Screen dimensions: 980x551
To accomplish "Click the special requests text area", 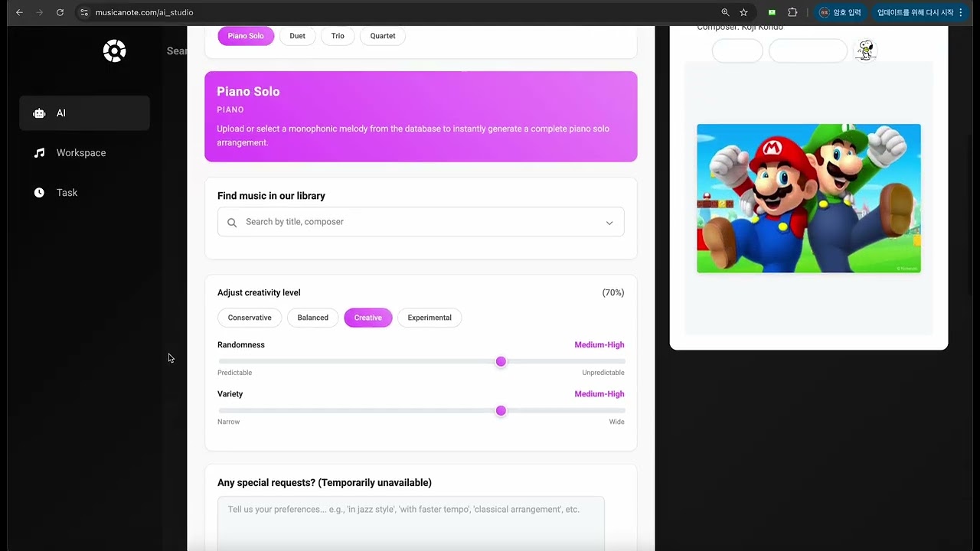I will [x=411, y=523].
